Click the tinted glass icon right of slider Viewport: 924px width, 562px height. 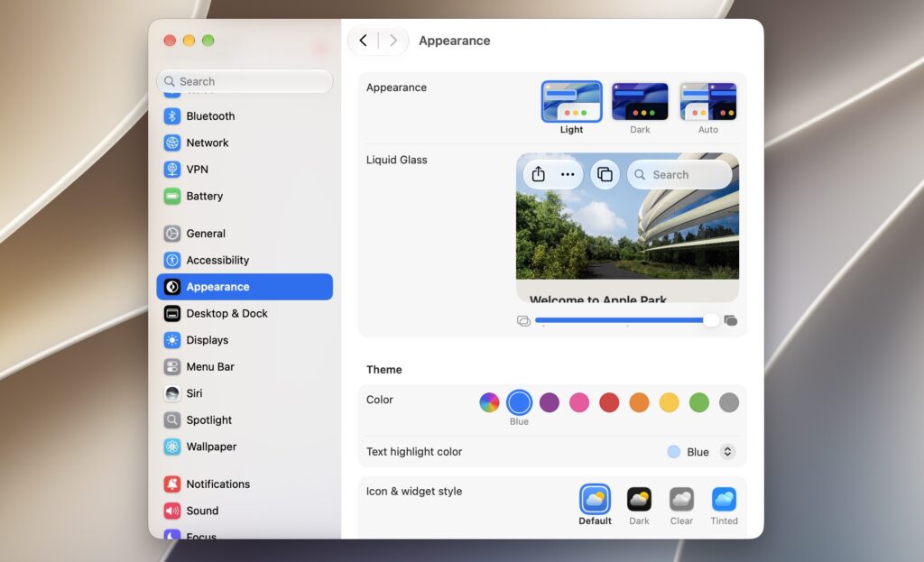[731, 320]
